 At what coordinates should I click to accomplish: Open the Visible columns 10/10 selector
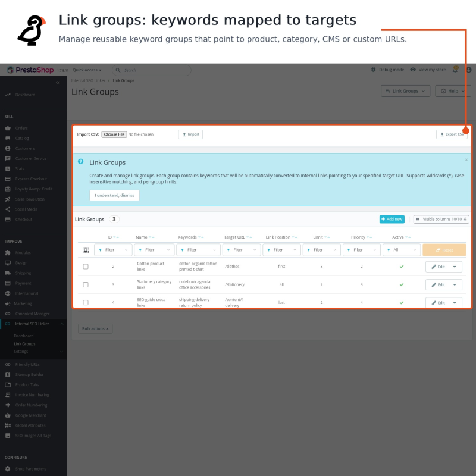pos(441,219)
